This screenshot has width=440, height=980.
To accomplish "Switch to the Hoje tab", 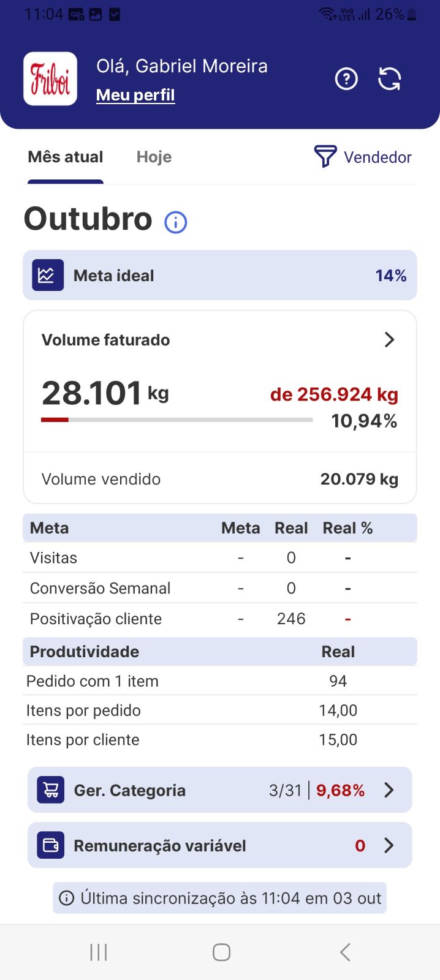I will pyautogui.click(x=154, y=157).
